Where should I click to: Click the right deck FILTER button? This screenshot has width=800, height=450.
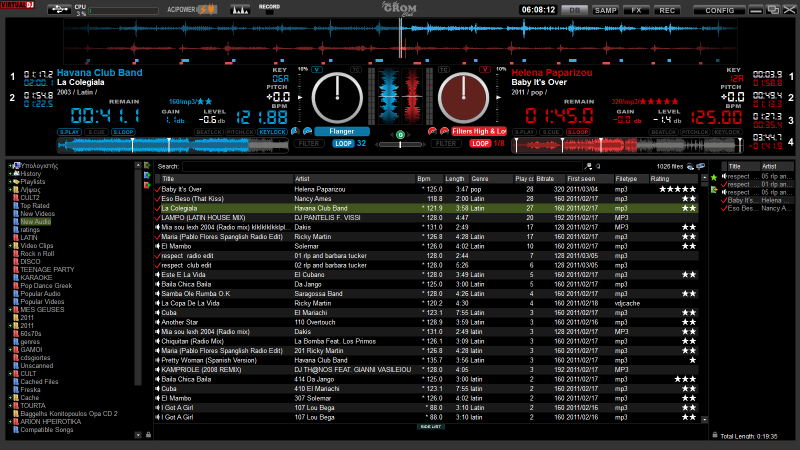click(x=445, y=144)
